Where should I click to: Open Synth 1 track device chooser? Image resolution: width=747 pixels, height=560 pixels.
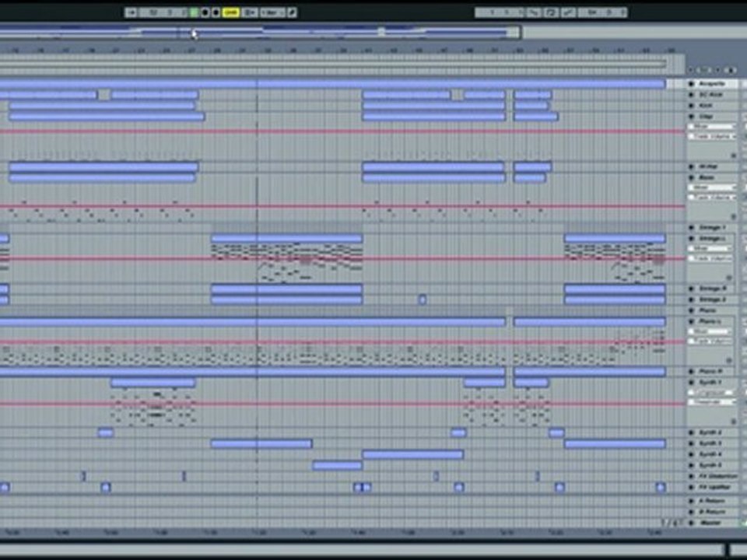(x=711, y=392)
